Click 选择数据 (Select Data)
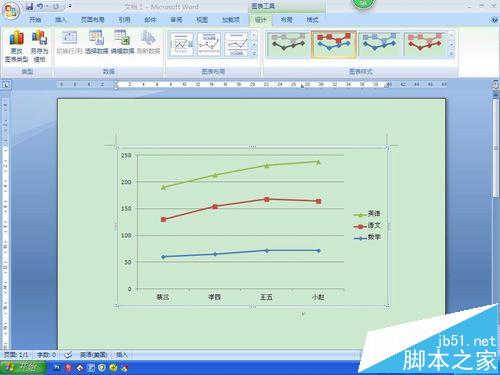 tap(96, 42)
